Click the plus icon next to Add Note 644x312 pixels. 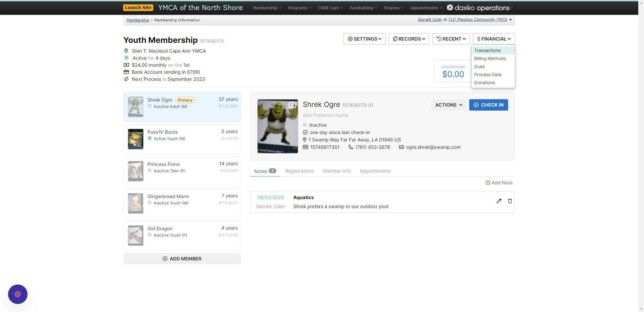(487, 183)
